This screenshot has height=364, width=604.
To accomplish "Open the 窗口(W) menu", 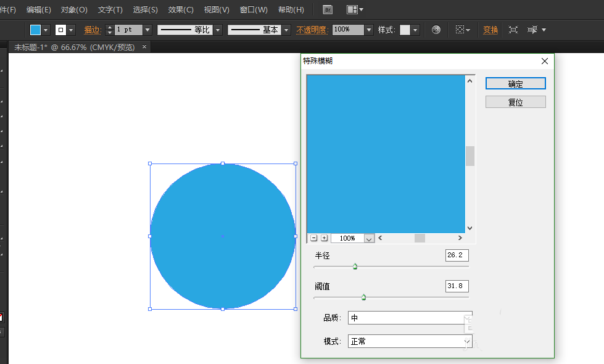I will point(254,10).
